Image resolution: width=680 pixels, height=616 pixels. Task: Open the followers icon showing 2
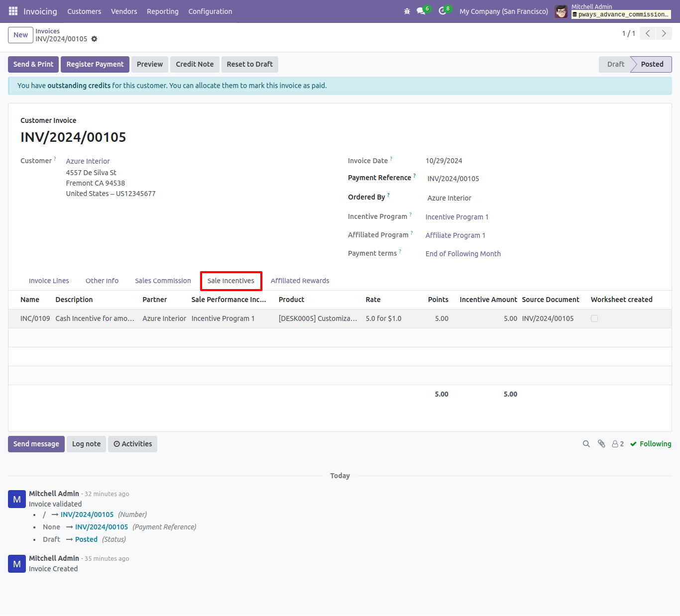(x=618, y=444)
